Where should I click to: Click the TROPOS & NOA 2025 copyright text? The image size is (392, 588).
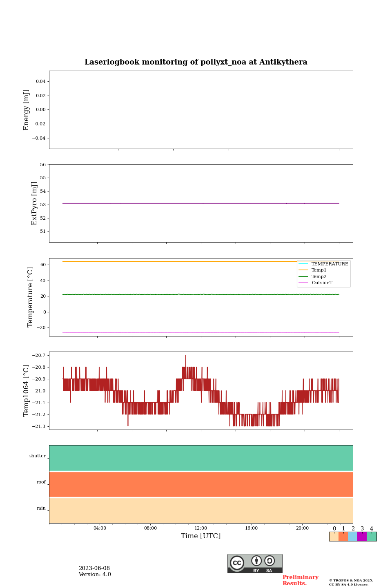pyautogui.click(x=351, y=580)
